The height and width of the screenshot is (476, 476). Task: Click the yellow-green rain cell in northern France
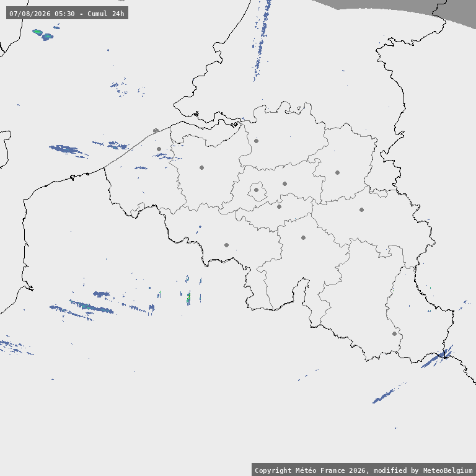click(188, 297)
